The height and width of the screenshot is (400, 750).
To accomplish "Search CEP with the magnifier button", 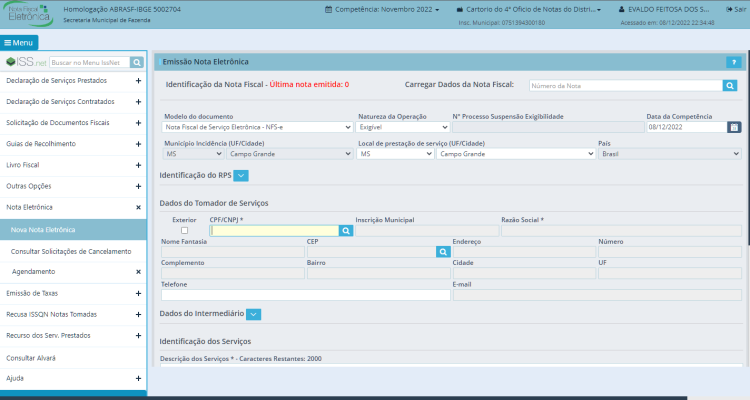I will coord(443,252).
